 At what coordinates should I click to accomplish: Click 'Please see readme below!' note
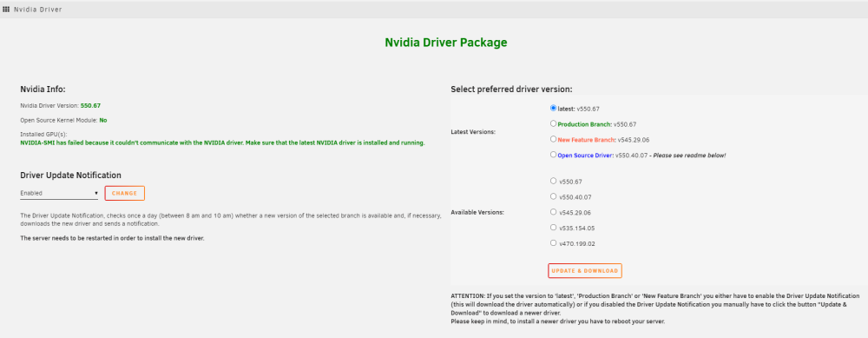point(689,156)
